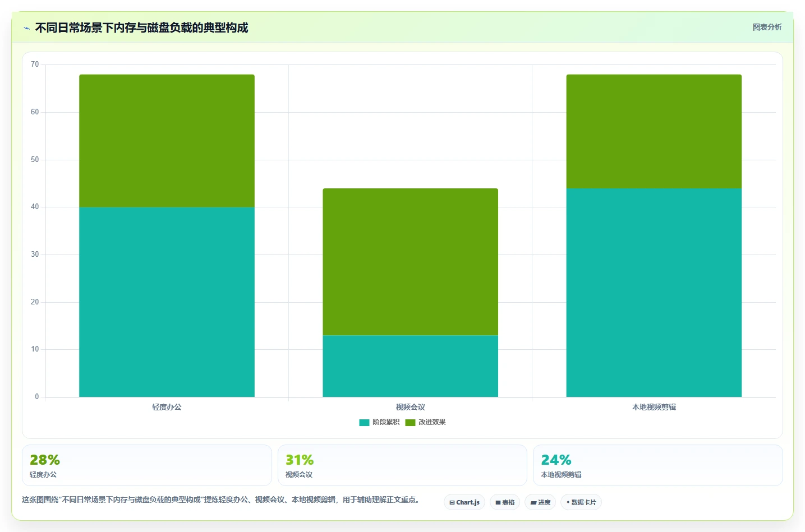Click the icon inside the Chart.js chip
805x532 pixels.
click(452, 503)
